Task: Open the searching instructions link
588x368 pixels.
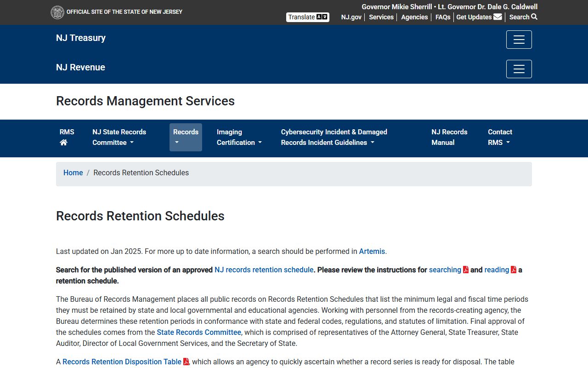Action: click(445, 270)
